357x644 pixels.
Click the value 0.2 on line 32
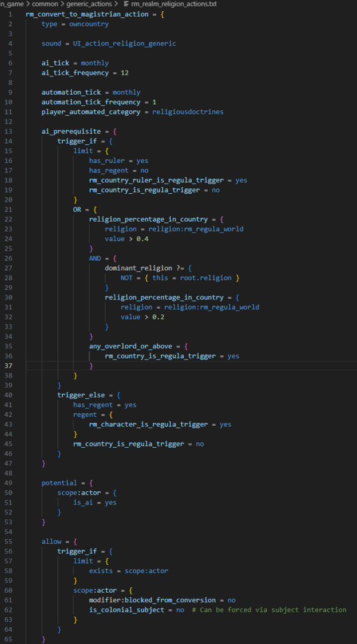tap(158, 317)
